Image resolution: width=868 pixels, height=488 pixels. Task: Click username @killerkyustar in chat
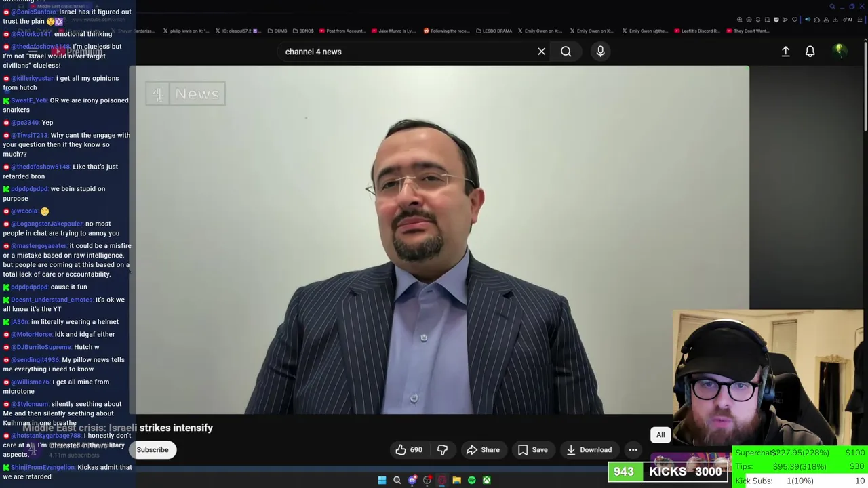31,78
